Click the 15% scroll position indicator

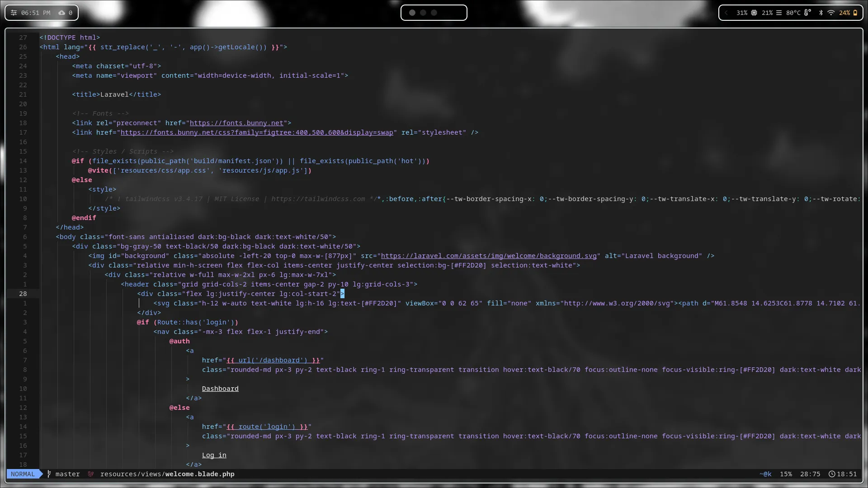coord(786,474)
